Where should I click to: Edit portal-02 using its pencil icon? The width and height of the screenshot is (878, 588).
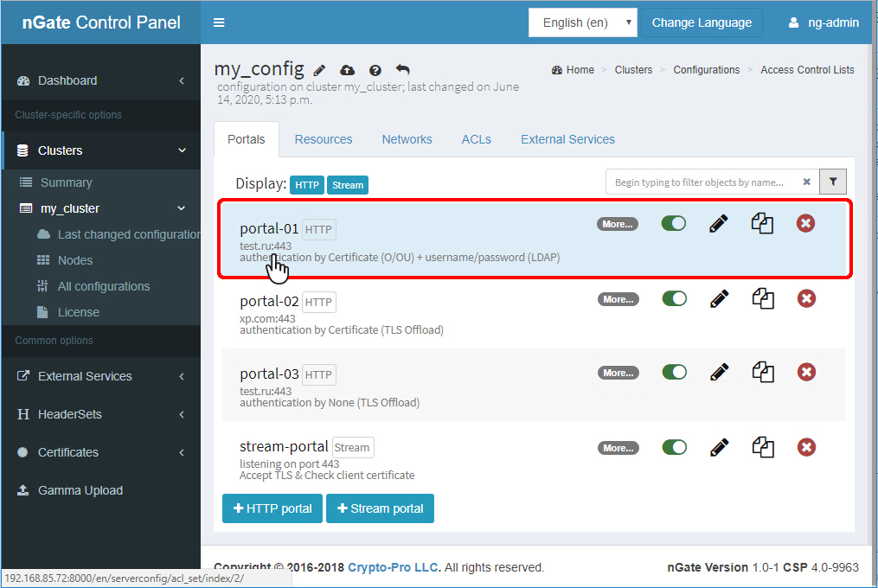pos(718,299)
